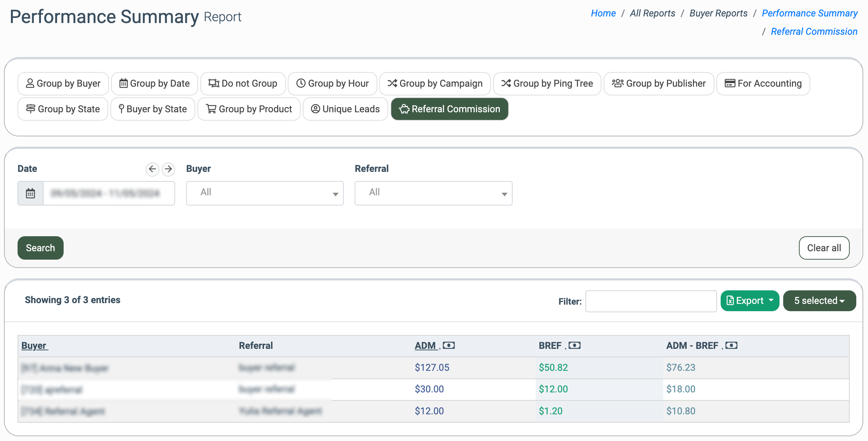Click money icon in ADM - BREF header
The width and height of the screenshot is (868, 441).
click(x=731, y=345)
